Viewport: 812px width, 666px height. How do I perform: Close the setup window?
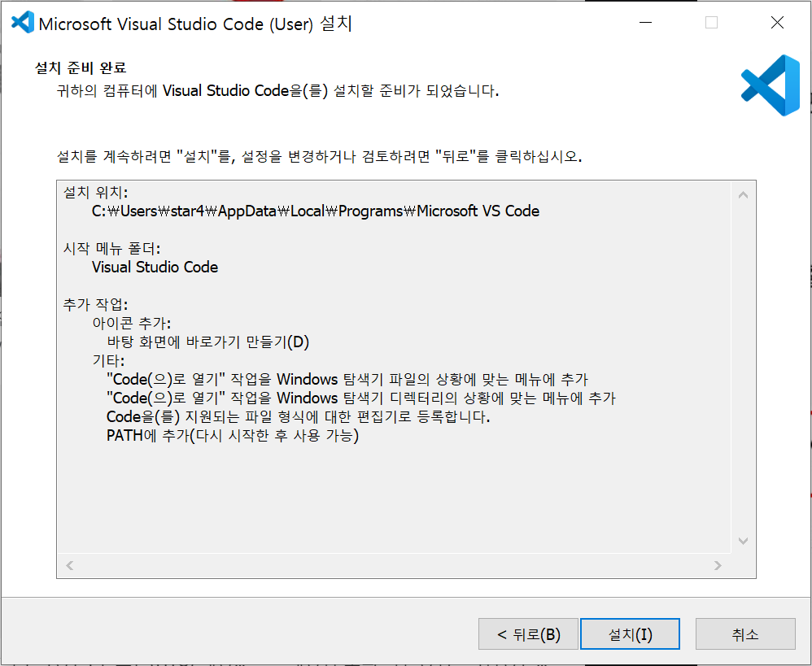click(x=777, y=22)
